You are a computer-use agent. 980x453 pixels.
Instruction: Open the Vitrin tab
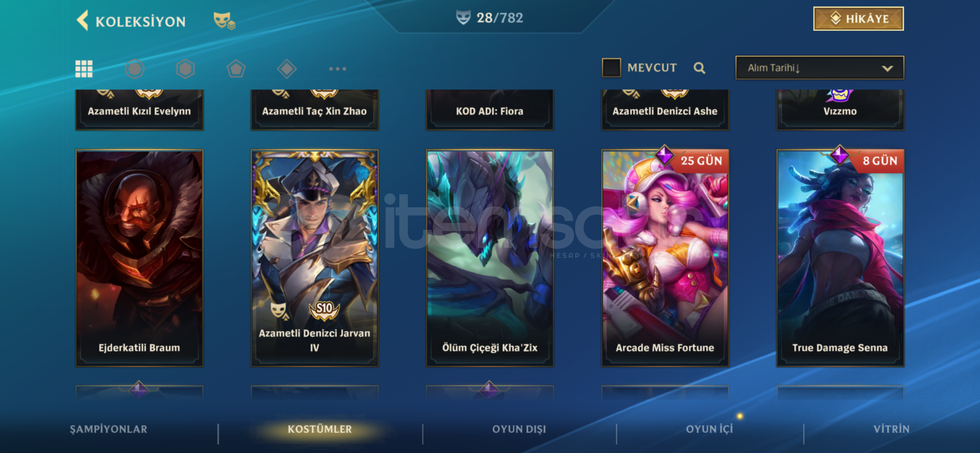point(892,429)
